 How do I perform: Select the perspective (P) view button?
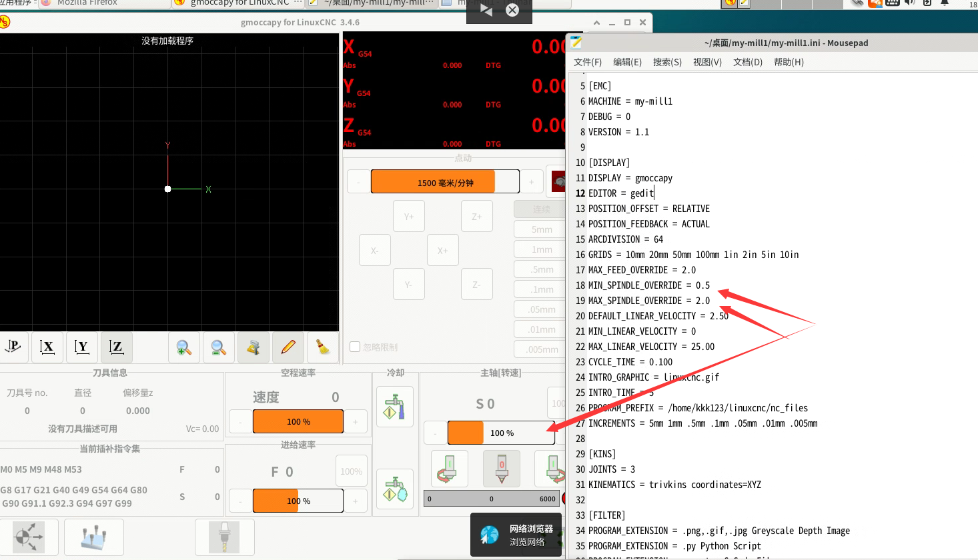tap(13, 347)
